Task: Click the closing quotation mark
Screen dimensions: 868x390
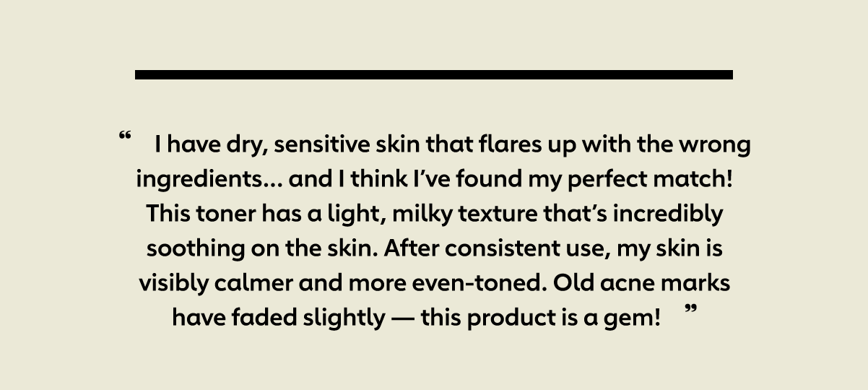Action: coord(691,311)
